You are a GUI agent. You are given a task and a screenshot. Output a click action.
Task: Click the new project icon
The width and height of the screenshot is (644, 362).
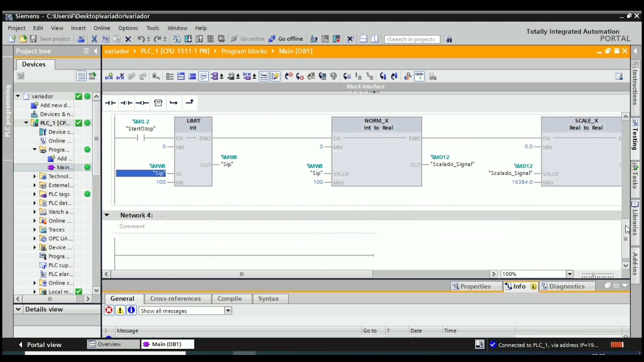pos(12,39)
